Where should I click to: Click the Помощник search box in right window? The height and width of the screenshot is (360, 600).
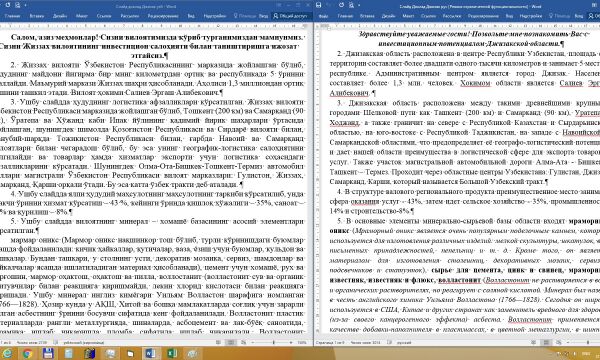pyautogui.click(x=559, y=16)
